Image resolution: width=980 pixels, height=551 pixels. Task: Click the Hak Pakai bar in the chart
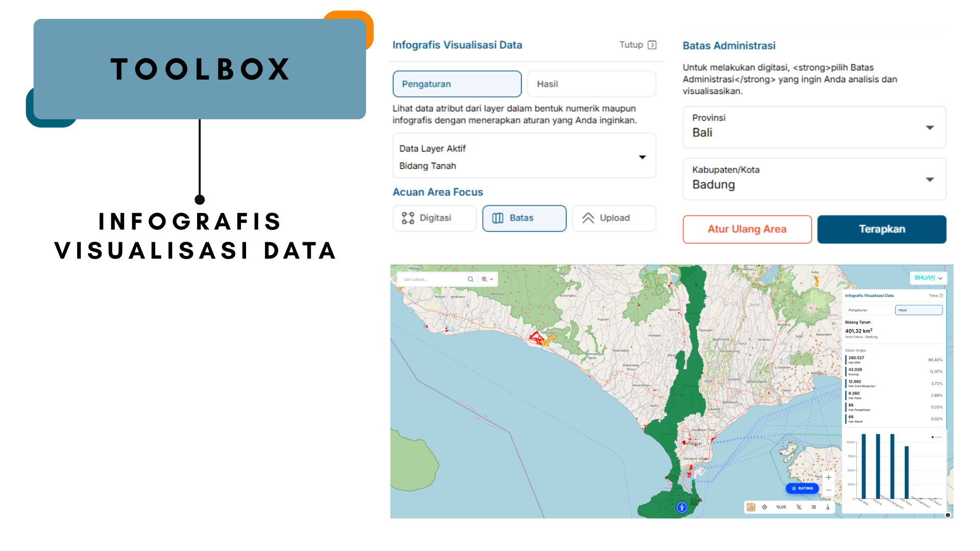point(906,472)
